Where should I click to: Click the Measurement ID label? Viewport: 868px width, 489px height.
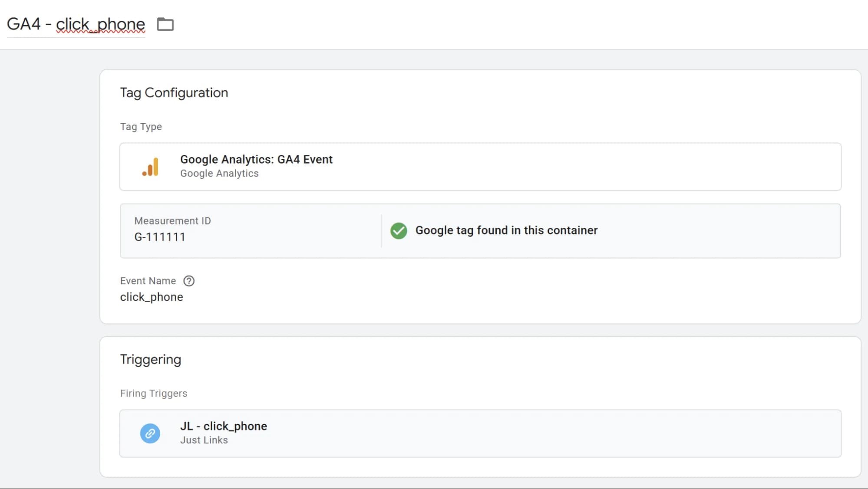(173, 221)
